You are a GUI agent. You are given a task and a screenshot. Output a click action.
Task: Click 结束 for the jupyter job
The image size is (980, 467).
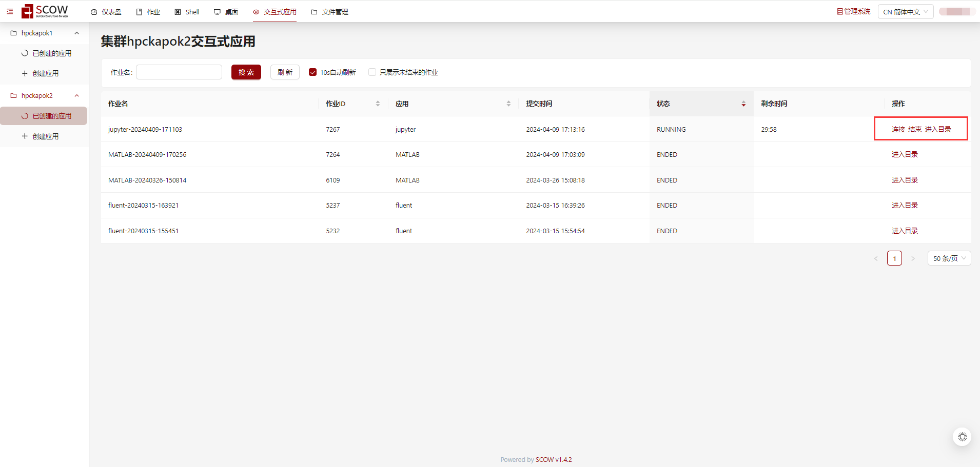click(x=915, y=129)
